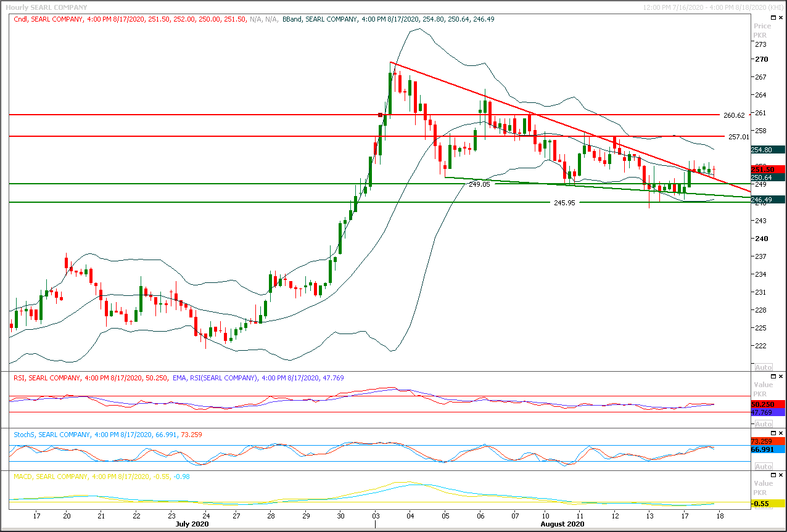
Task: Select the 245.95 support line label
Action: pos(564,202)
